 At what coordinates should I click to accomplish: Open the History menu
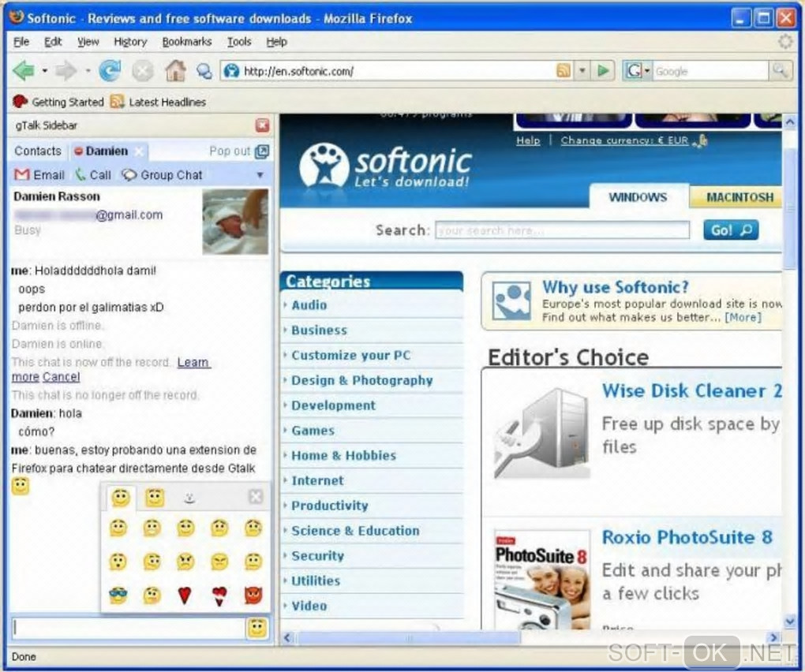(130, 42)
